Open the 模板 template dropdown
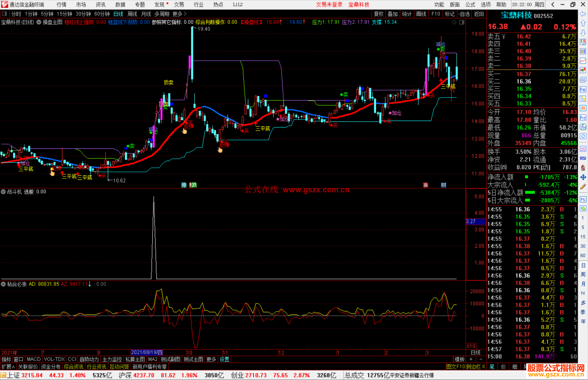This screenshot has height=380, width=588. click(x=460, y=359)
